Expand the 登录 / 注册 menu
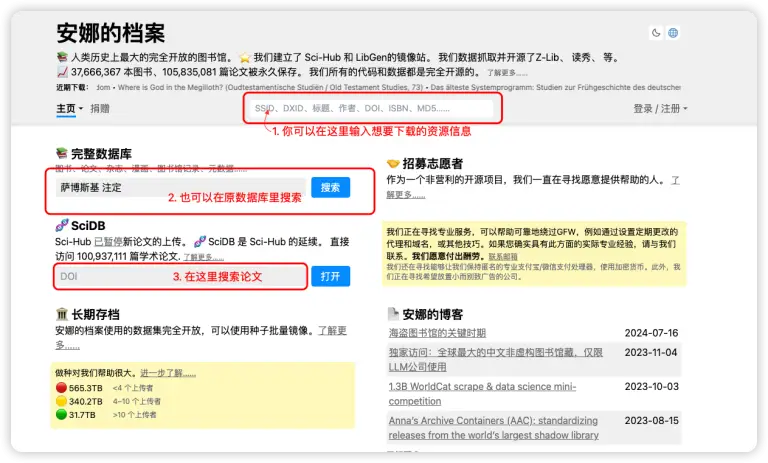The width and height of the screenshot is (768, 463). click(660, 108)
